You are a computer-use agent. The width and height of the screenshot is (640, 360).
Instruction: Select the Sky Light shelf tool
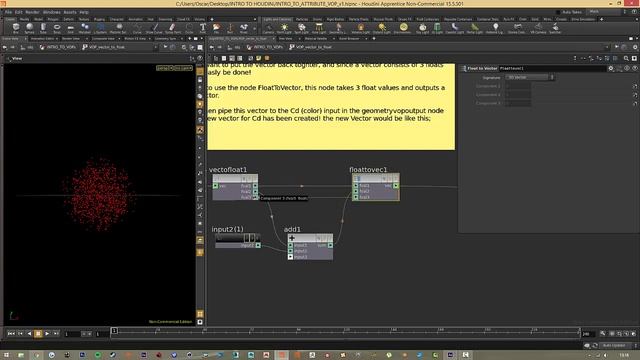coord(422,28)
